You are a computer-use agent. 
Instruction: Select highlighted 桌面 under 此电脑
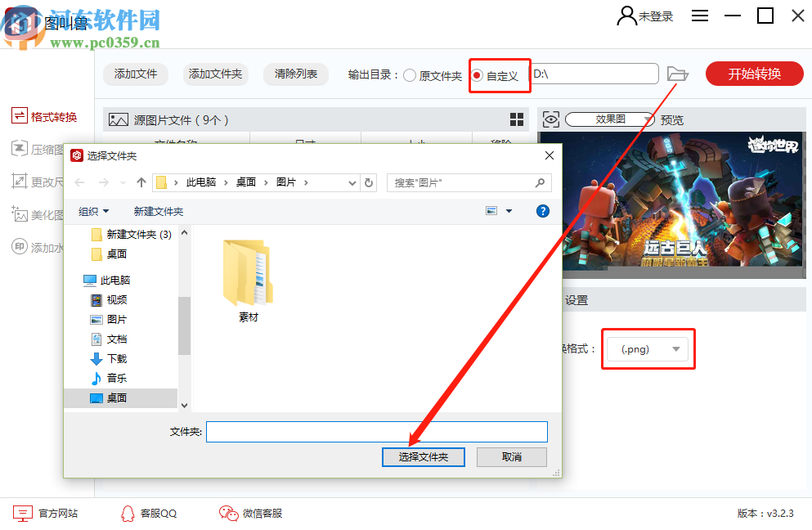pos(121,397)
